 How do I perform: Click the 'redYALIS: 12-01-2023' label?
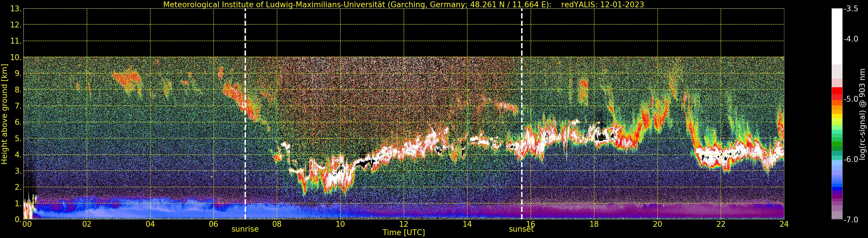pos(602,5)
